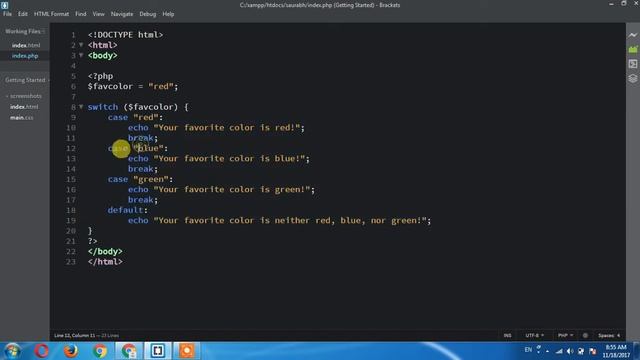Viewport: 640px width, 360px height.
Task: Click the <!DOCTYPE html> line
Action: (125, 35)
